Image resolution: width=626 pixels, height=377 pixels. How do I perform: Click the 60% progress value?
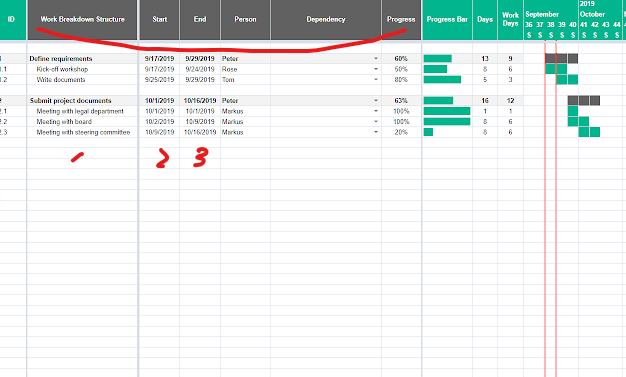tap(401, 59)
